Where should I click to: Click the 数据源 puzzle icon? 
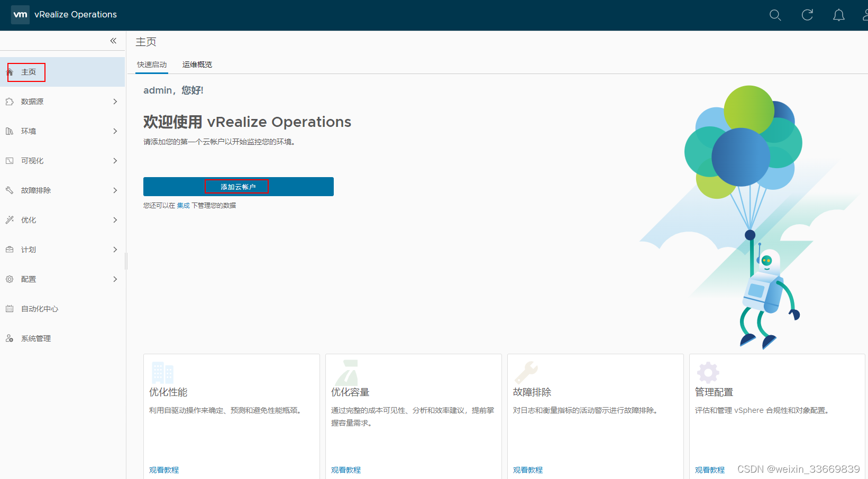point(10,102)
